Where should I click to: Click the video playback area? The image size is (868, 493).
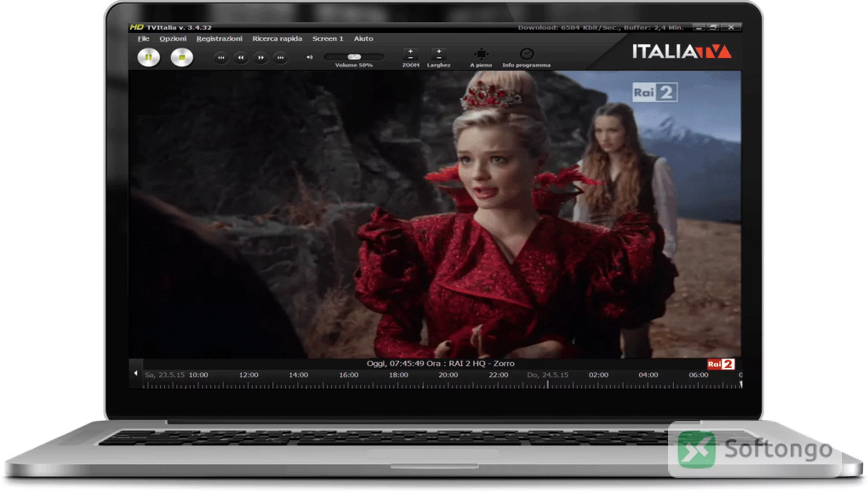pyautogui.click(x=435, y=214)
